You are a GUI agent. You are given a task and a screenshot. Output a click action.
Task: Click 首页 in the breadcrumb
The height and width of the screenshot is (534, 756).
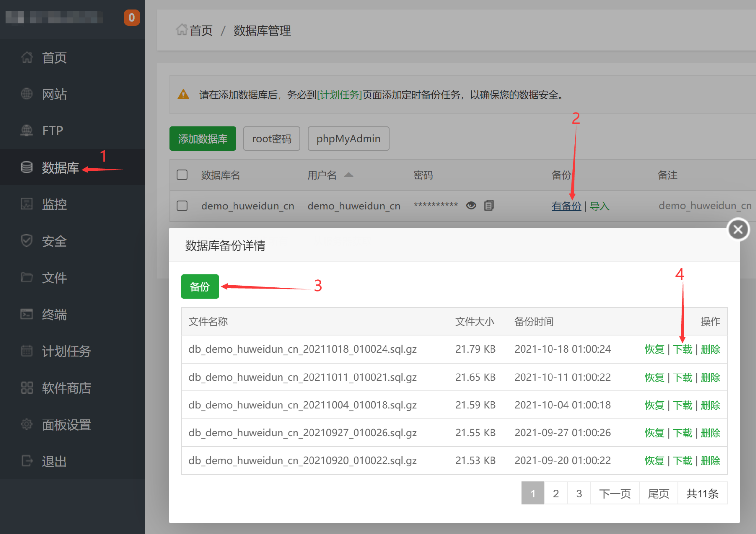click(x=201, y=31)
